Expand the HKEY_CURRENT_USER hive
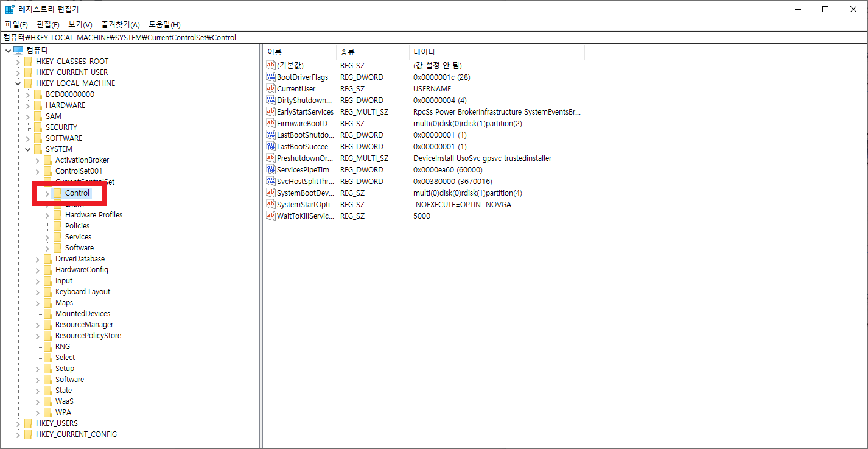Image resolution: width=868 pixels, height=449 pixels. pos(18,72)
